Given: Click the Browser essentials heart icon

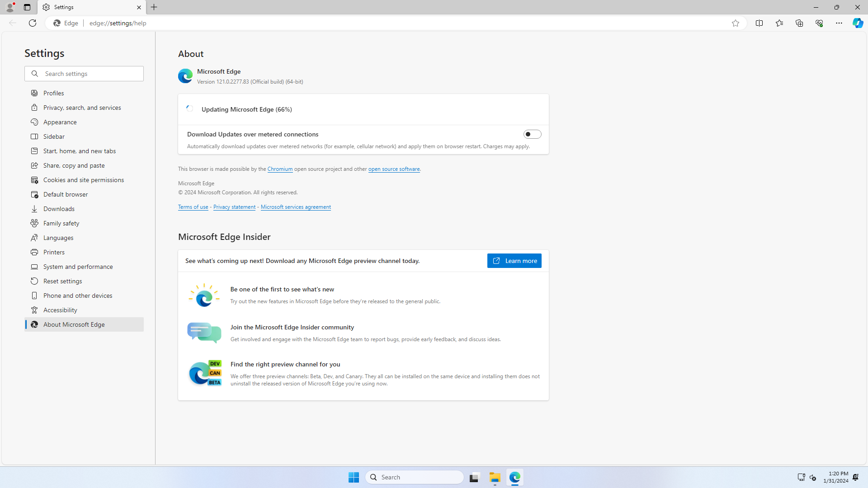Looking at the screenshot, I should (819, 23).
